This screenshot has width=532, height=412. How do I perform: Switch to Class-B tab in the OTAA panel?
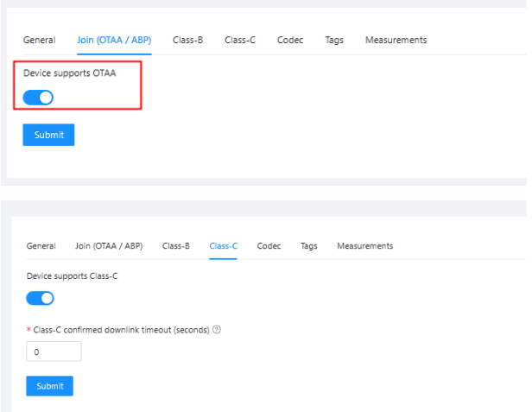pyautogui.click(x=187, y=40)
